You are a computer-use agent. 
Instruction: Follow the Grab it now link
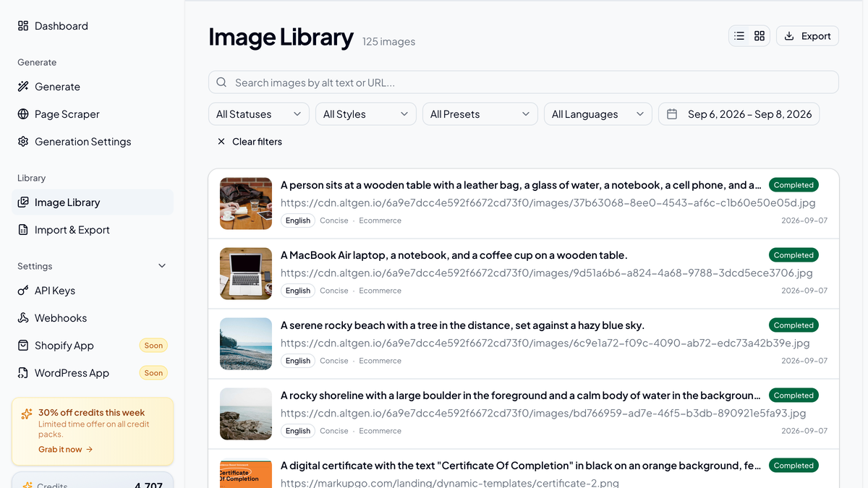click(66, 449)
